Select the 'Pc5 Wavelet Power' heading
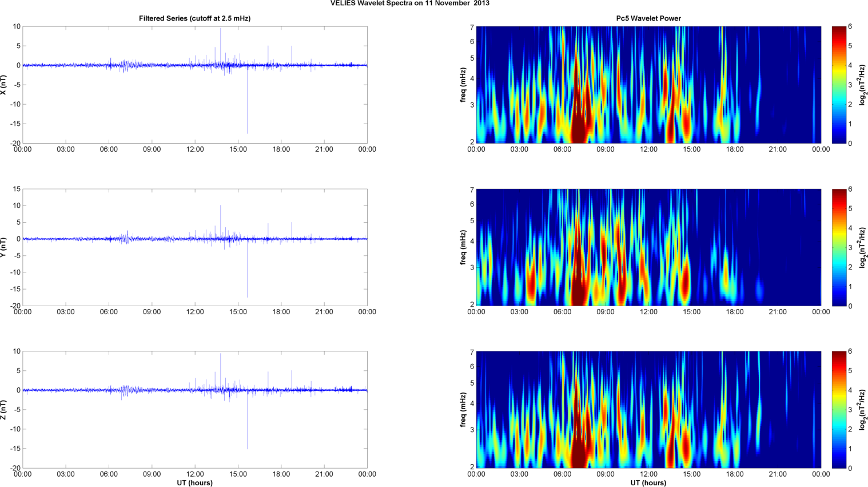This screenshot has width=868, height=487. tap(648, 18)
